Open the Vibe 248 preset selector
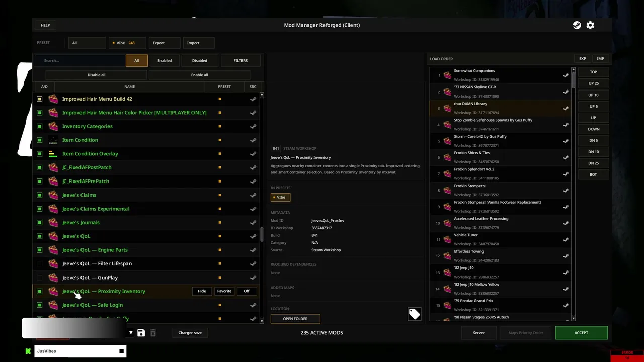The width and height of the screenshot is (644, 362). click(x=127, y=43)
